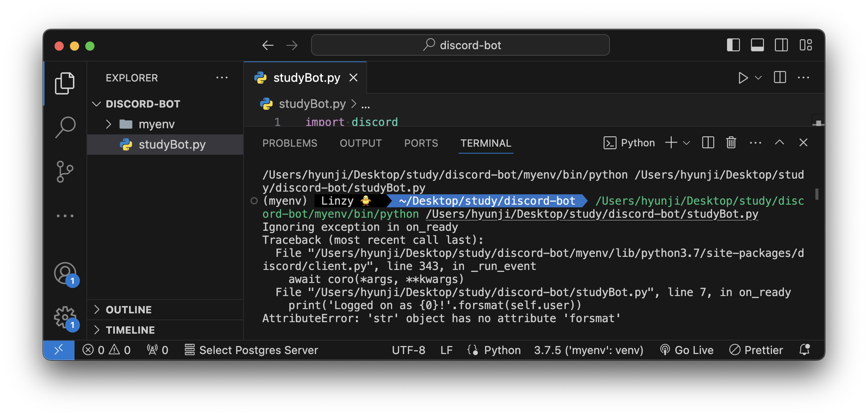Open notifications bell
This screenshot has height=417, width=868.
pos(805,350)
